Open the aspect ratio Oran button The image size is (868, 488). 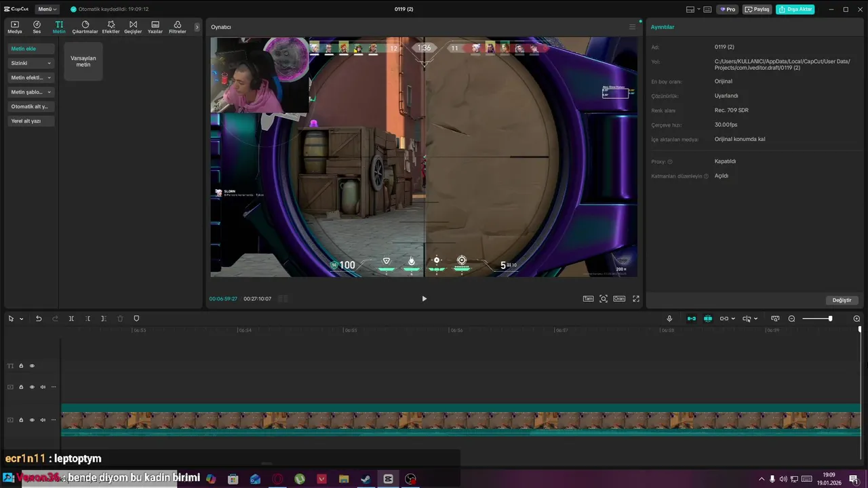(619, 299)
